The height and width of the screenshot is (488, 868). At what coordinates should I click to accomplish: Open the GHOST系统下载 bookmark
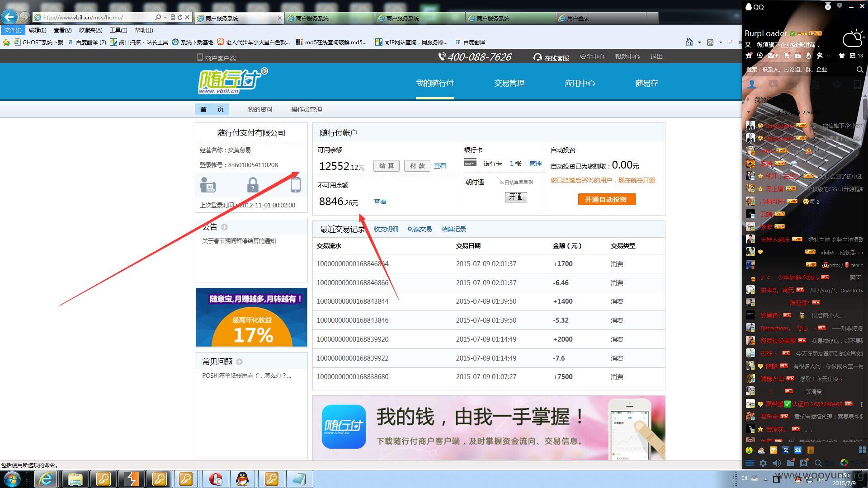[x=39, y=42]
